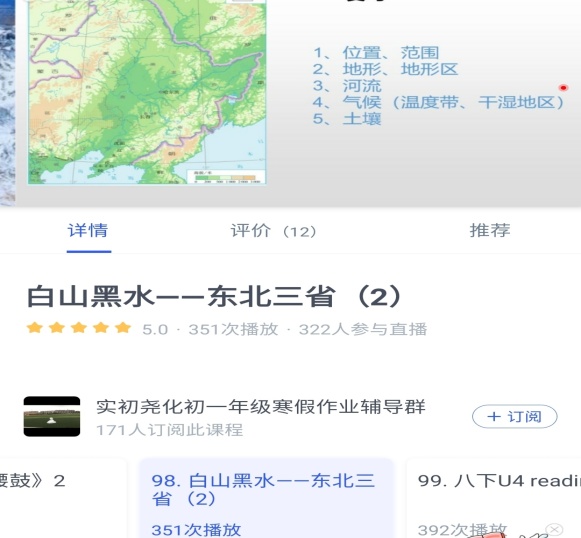Open the 推荐 tab
581x538 pixels.
point(490,230)
